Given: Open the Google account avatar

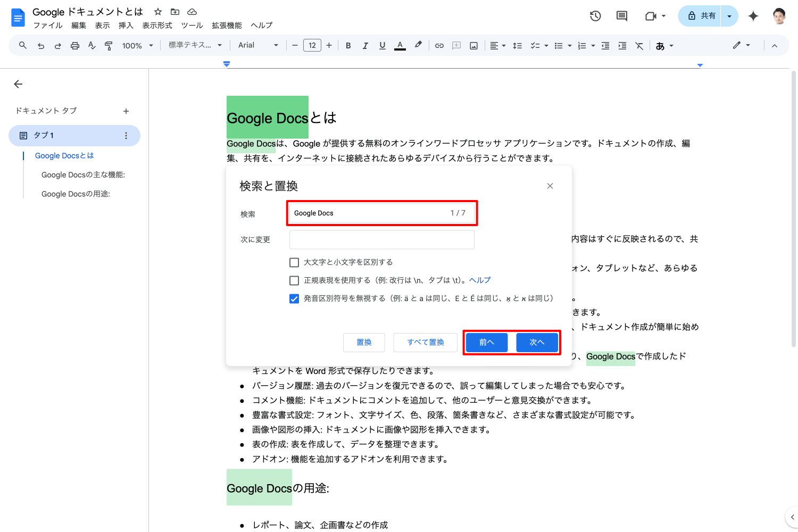Looking at the screenshot, I should pos(779,16).
